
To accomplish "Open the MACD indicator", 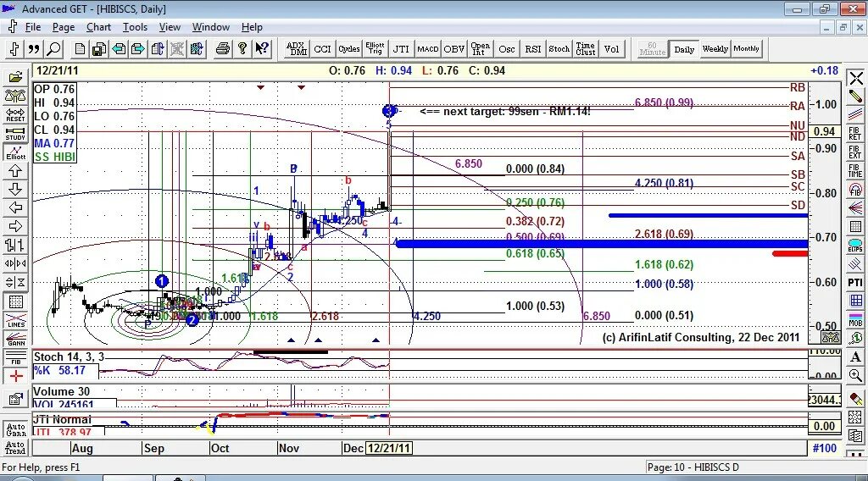I will point(427,49).
